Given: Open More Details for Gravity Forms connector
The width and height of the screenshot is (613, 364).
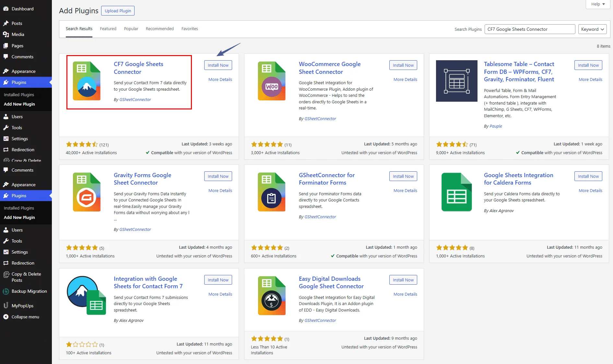Looking at the screenshot, I should [x=220, y=190].
